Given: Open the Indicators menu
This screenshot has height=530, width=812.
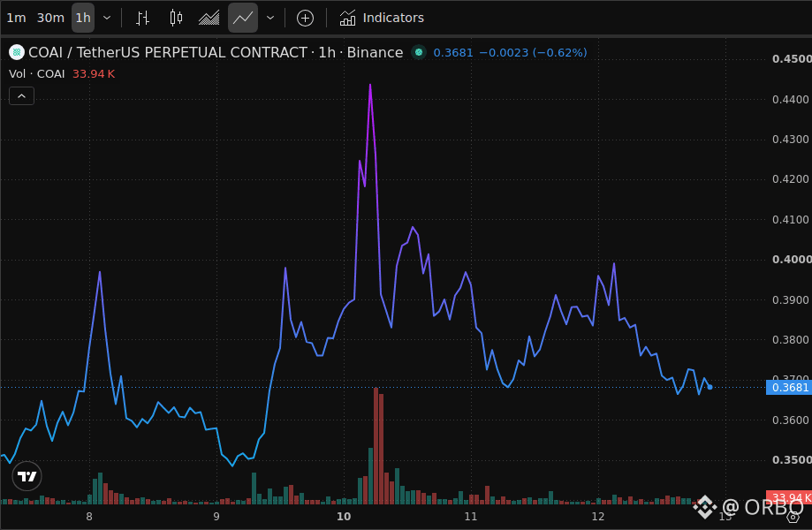Looking at the screenshot, I should 382,18.
